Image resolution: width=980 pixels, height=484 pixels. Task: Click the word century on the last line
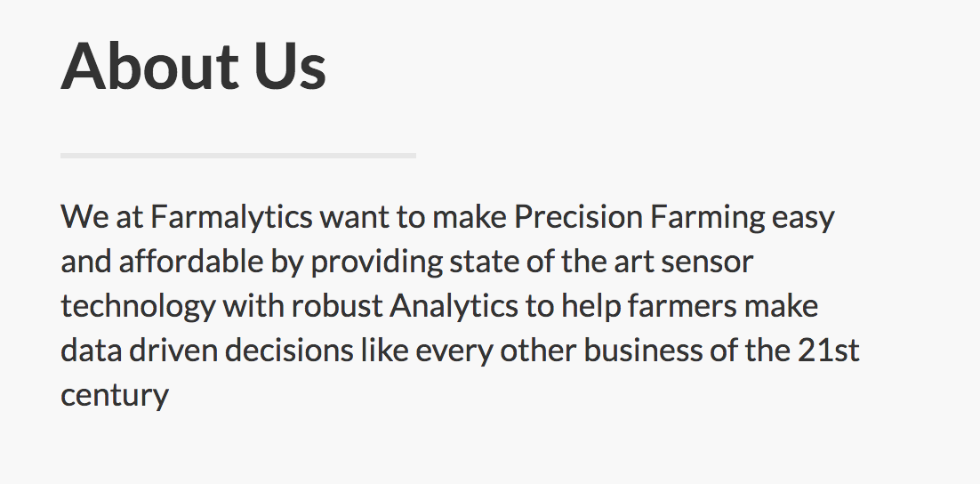[x=115, y=395]
